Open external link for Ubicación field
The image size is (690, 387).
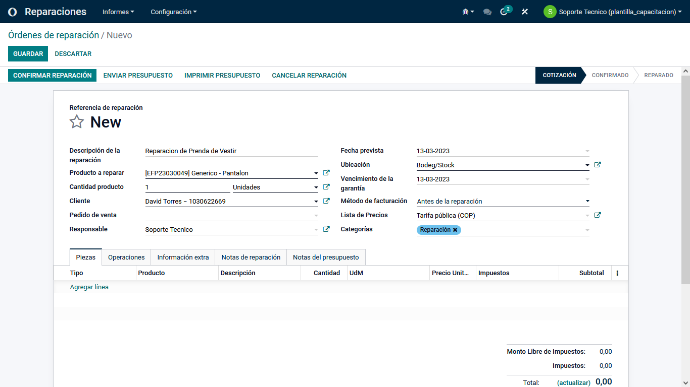coord(597,165)
